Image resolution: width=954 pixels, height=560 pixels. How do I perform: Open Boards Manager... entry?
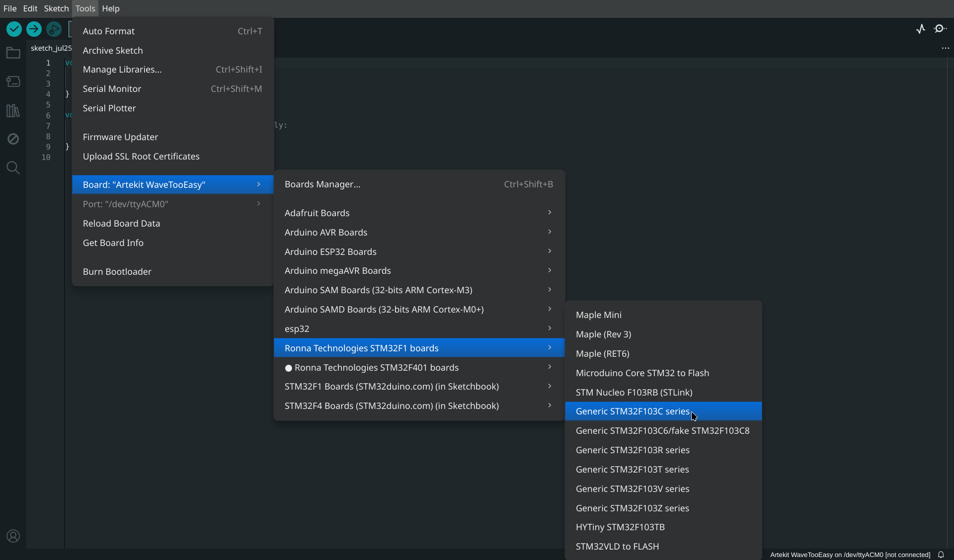click(419, 184)
